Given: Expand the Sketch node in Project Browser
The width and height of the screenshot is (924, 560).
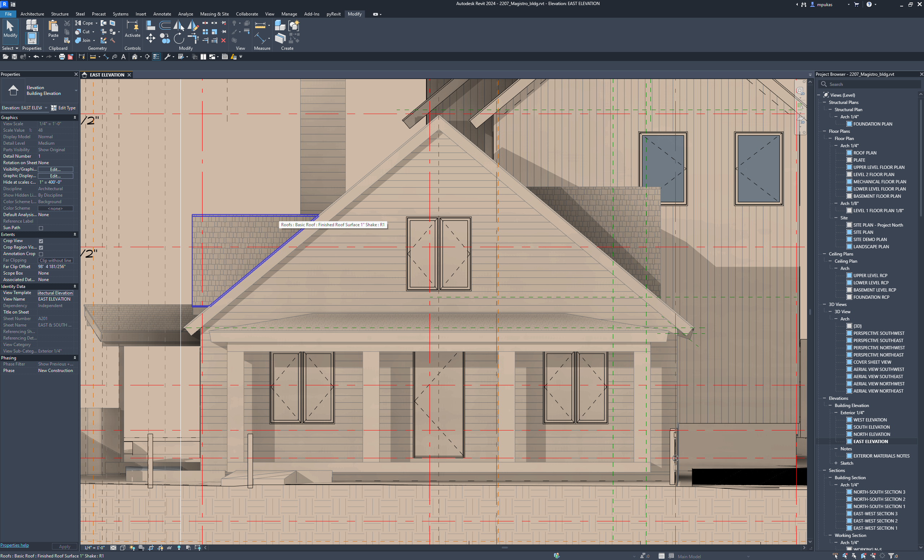Looking at the screenshot, I should [836, 463].
